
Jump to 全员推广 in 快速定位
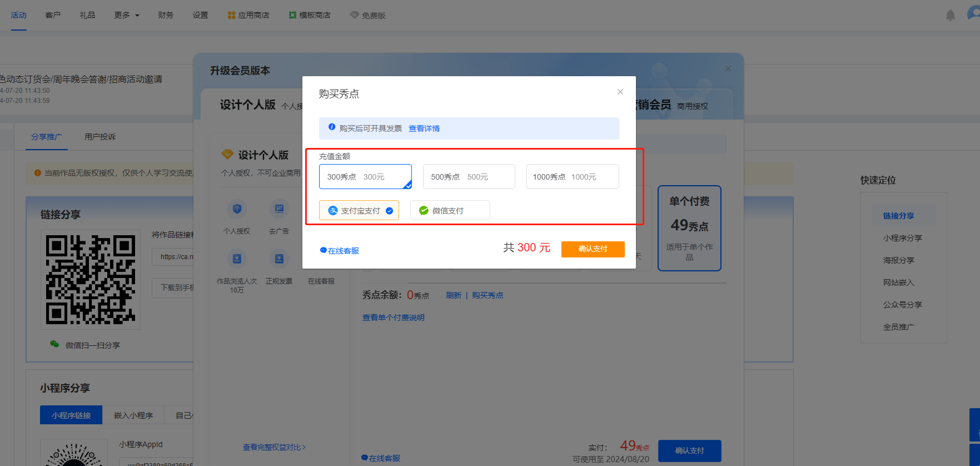tap(899, 327)
